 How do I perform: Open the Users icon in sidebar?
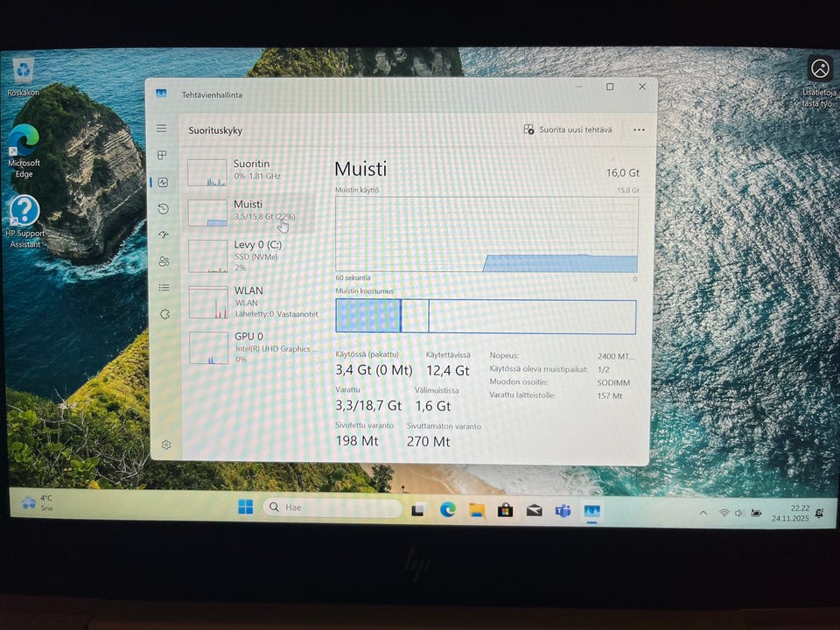pyautogui.click(x=164, y=261)
